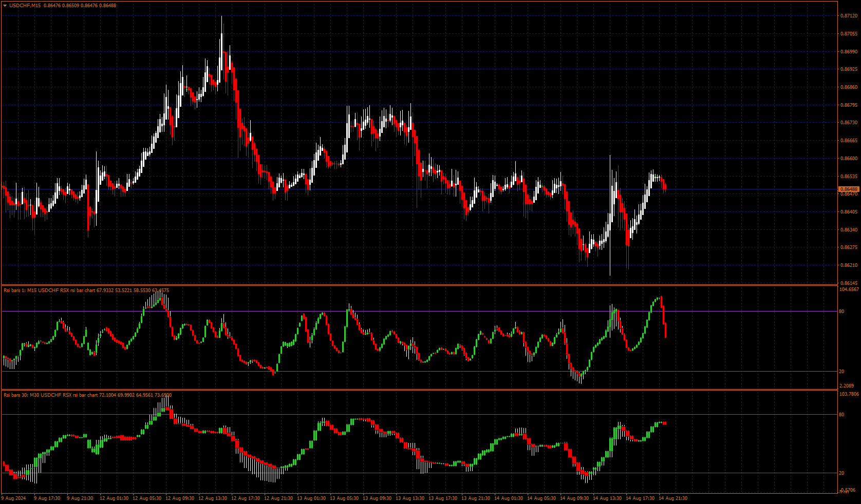Click the 12 Aug 21:30 time label

tap(278, 498)
